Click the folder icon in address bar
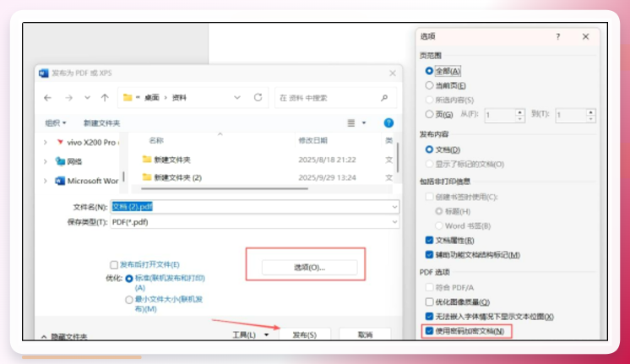 [128, 98]
